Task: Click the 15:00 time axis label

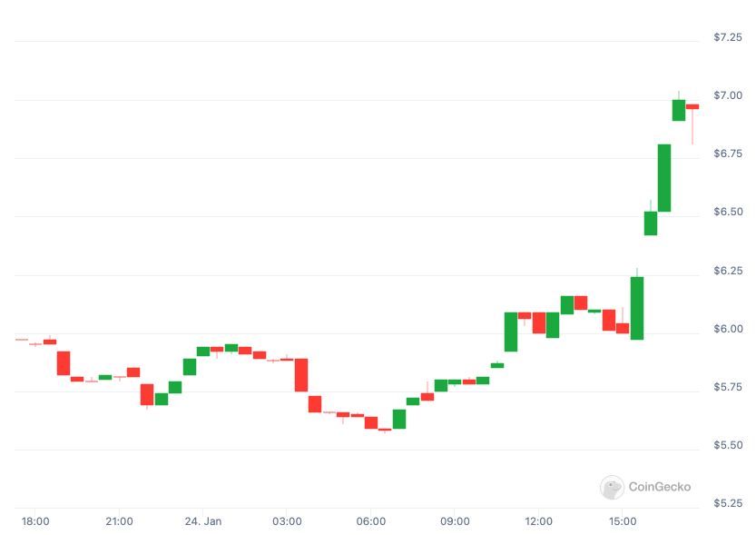Action: (623, 521)
